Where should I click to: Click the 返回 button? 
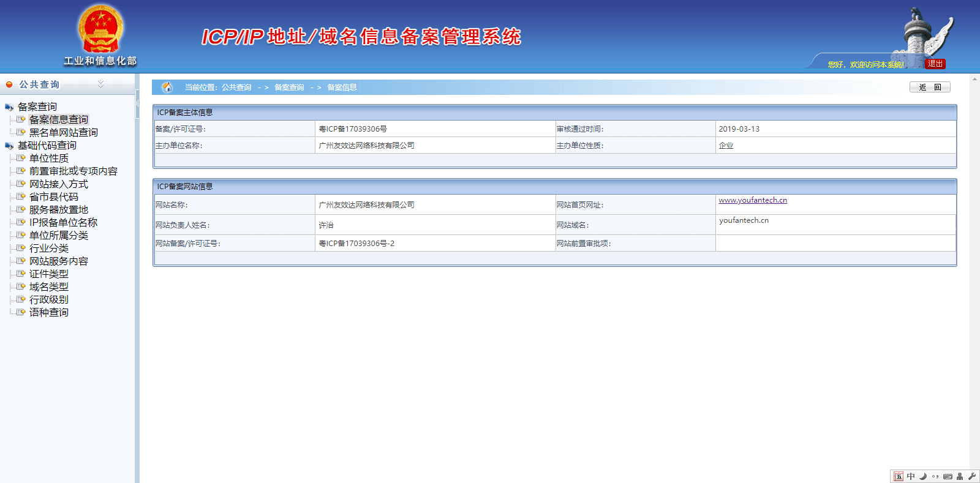929,88
